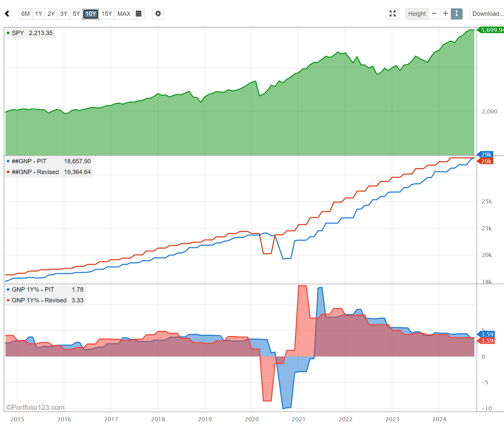Viewport: 504px width, 430px height.
Task: Select the 6M time range
Action: (x=25, y=14)
